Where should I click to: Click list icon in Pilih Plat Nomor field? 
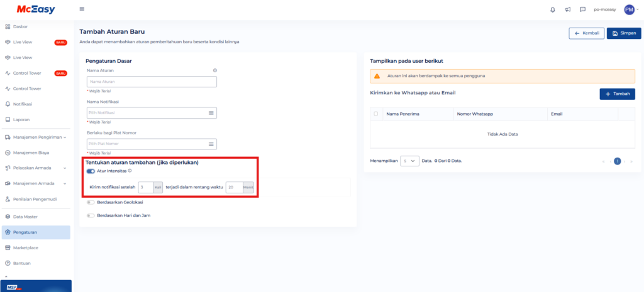(x=211, y=144)
